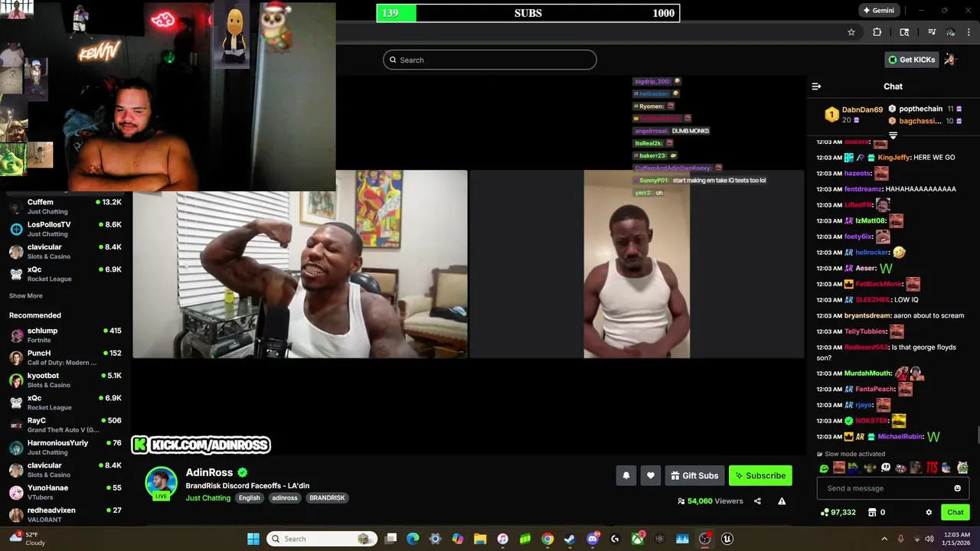Click the Just Chatting category link
This screenshot has height=551, width=980.
coord(207,497)
